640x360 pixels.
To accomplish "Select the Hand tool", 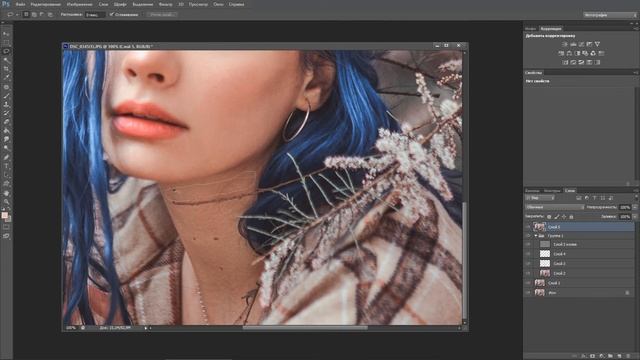I will [6, 193].
